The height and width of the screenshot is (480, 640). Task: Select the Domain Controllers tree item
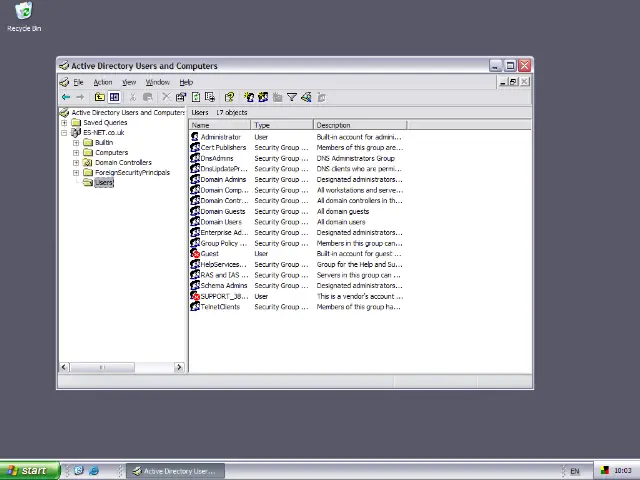pyautogui.click(x=123, y=162)
